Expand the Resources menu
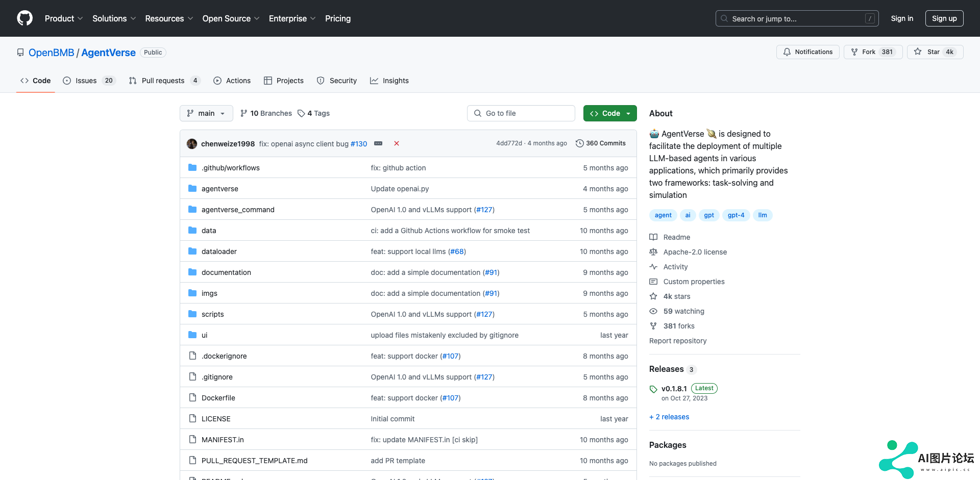The image size is (980, 480). pos(169,18)
